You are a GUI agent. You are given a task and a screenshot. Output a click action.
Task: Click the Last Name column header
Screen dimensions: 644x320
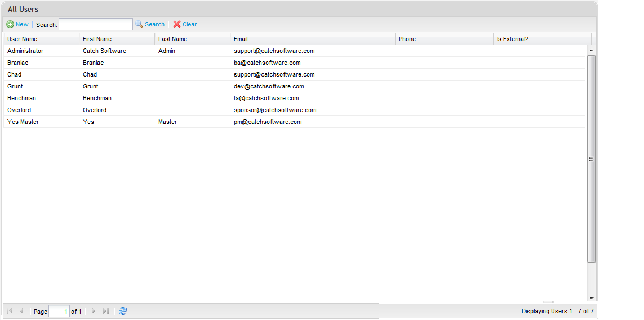(172, 39)
